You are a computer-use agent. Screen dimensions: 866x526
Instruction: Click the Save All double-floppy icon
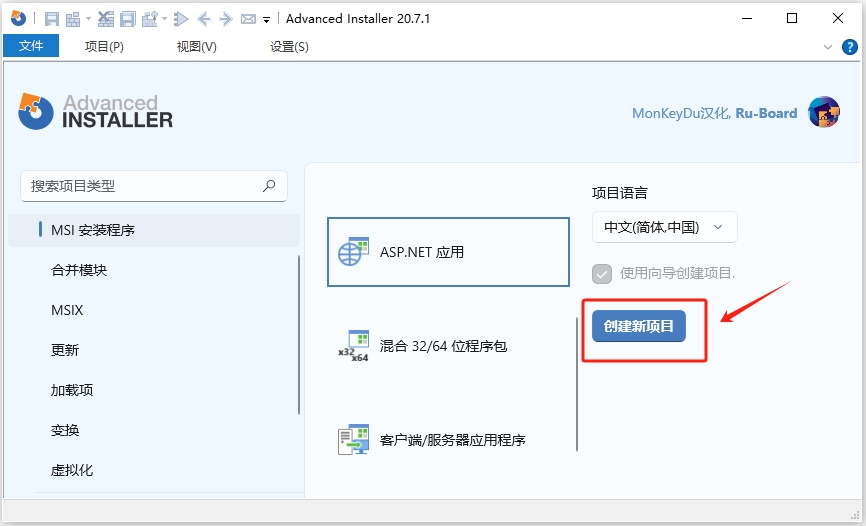click(x=128, y=19)
